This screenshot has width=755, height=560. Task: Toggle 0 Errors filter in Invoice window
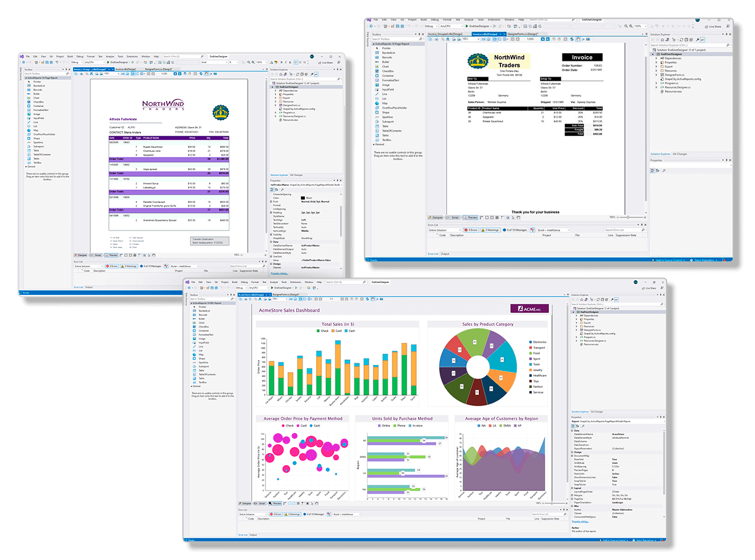471,230
